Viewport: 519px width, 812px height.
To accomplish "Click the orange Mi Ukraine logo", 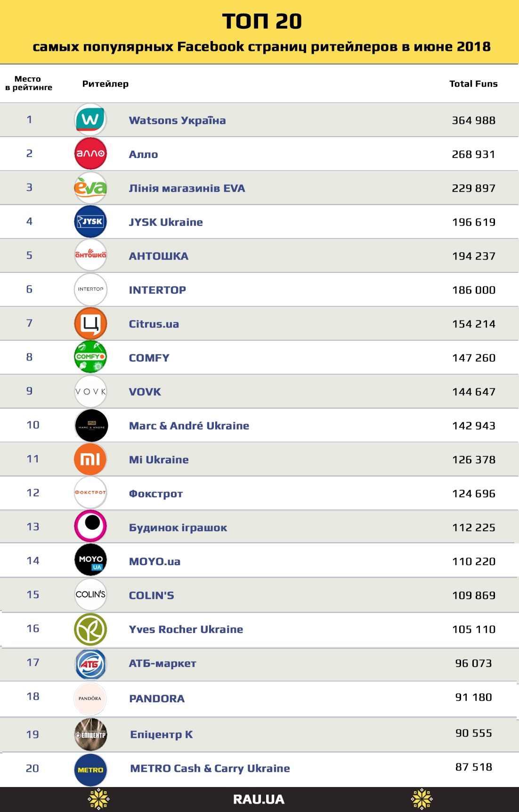I will (90, 459).
